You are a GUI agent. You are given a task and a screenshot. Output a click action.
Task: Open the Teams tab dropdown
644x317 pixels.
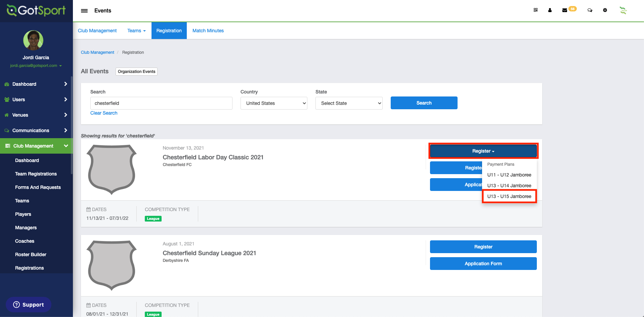[136, 31]
